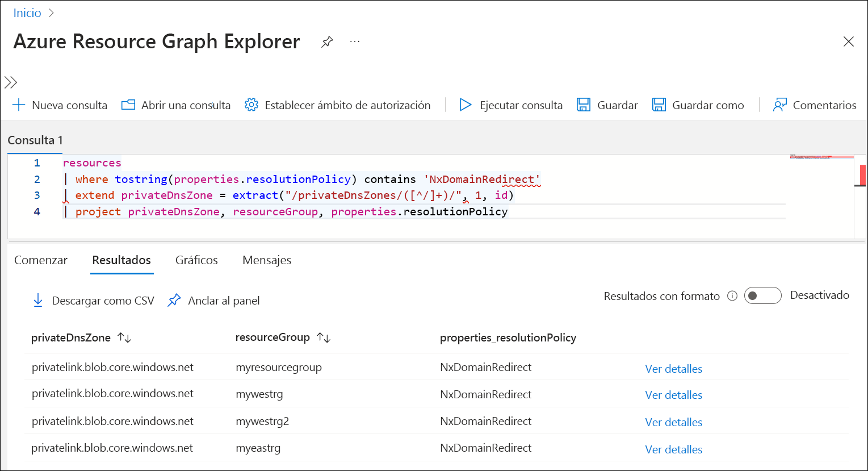The width and height of the screenshot is (868, 471).
Task: Click the DNS zone cell in mywestrg2 row
Action: click(x=112, y=421)
